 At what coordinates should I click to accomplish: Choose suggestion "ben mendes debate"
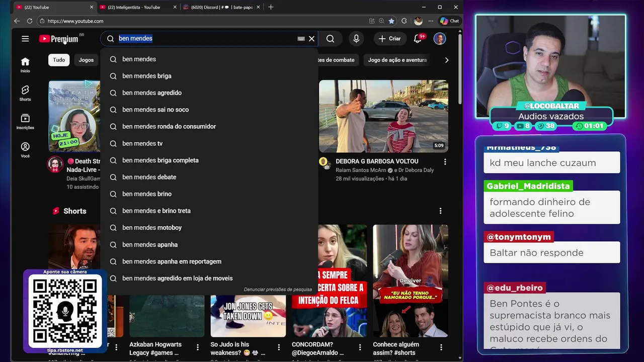coord(209,177)
